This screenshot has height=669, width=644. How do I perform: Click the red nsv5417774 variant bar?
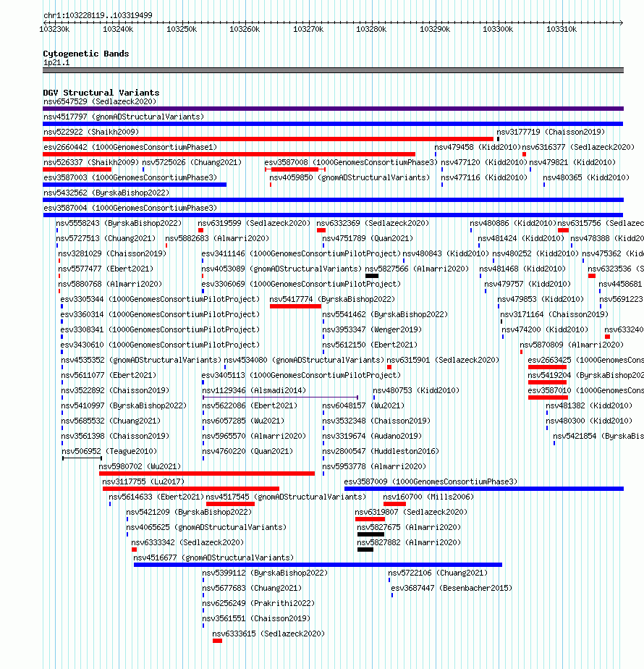pos(295,306)
